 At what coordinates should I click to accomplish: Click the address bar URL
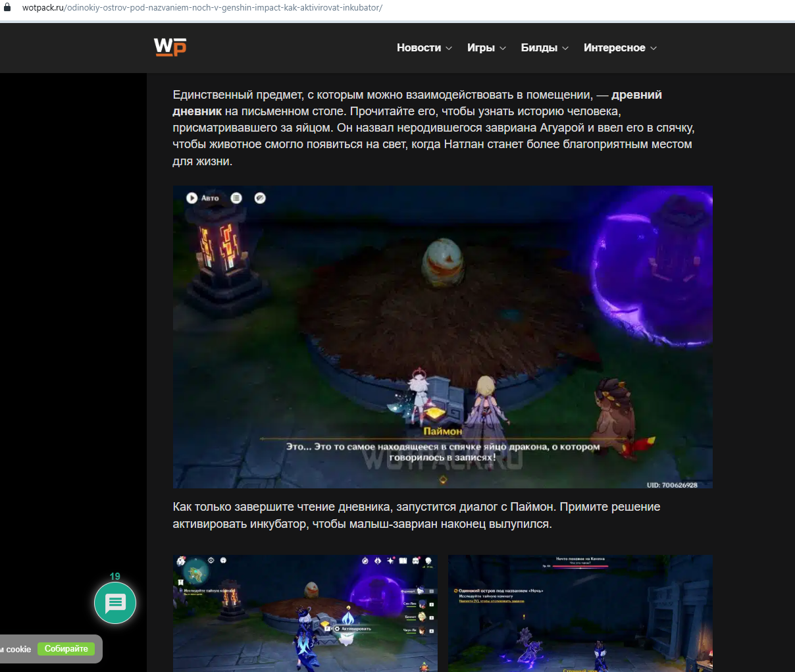click(202, 8)
